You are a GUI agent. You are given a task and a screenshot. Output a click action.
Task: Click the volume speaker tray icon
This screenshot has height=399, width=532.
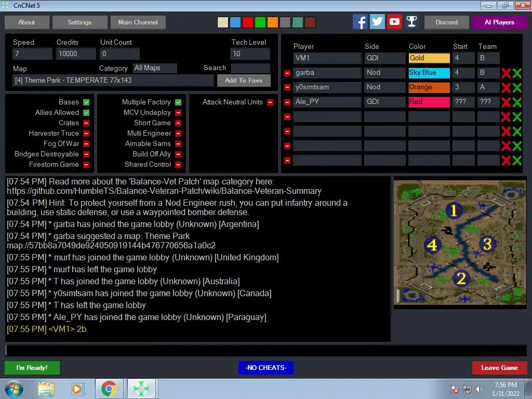480,389
